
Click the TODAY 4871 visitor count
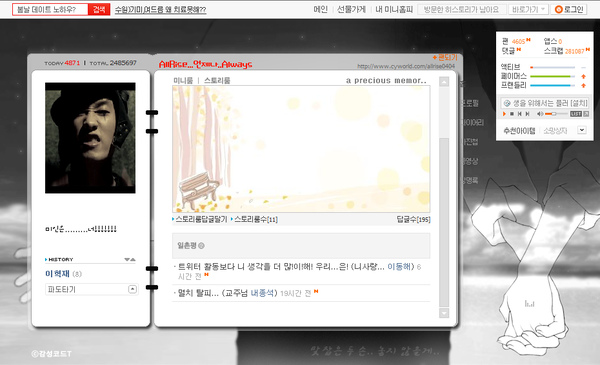pyautogui.click(x=62, y=63)
